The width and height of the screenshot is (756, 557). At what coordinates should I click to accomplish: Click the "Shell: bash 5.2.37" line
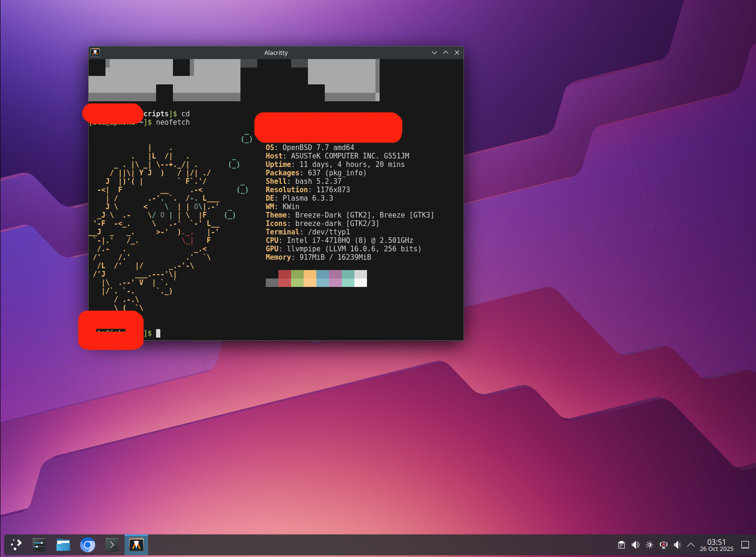click(x=304, y=181)
